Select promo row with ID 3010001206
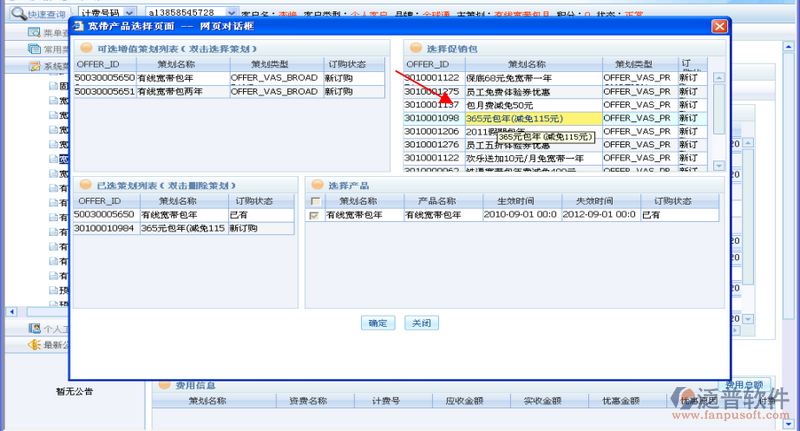This screenshot has width=800, height=431. pos(555,132)
